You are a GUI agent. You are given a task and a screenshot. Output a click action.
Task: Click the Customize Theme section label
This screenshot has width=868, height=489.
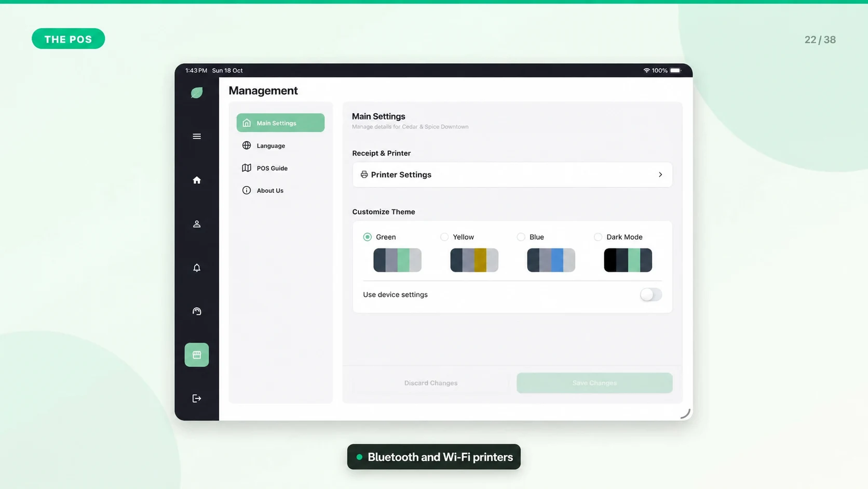point(384,212)
